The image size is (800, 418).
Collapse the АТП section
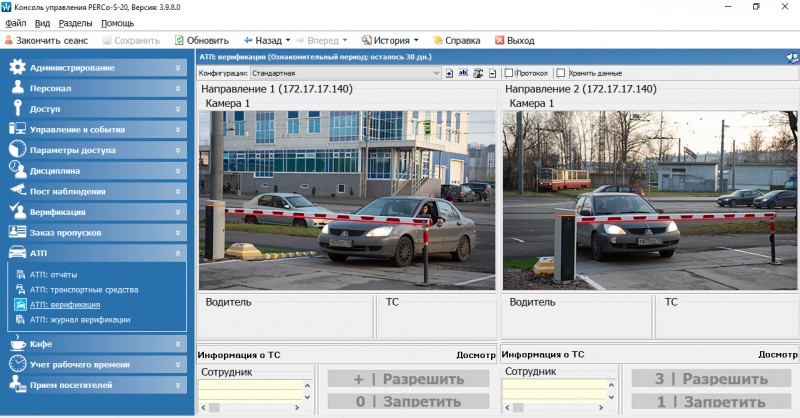coord(178,254)
